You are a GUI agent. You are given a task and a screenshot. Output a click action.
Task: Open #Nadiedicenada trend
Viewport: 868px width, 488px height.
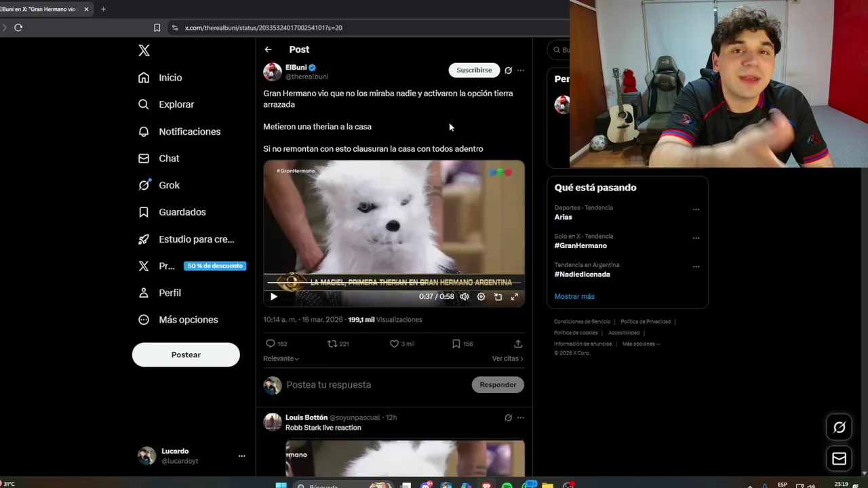coord(583,274)
